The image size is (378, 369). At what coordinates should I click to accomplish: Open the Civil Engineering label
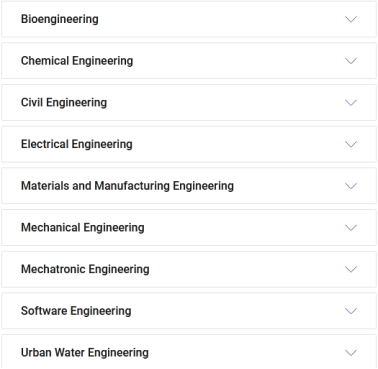tap(64, 103)
